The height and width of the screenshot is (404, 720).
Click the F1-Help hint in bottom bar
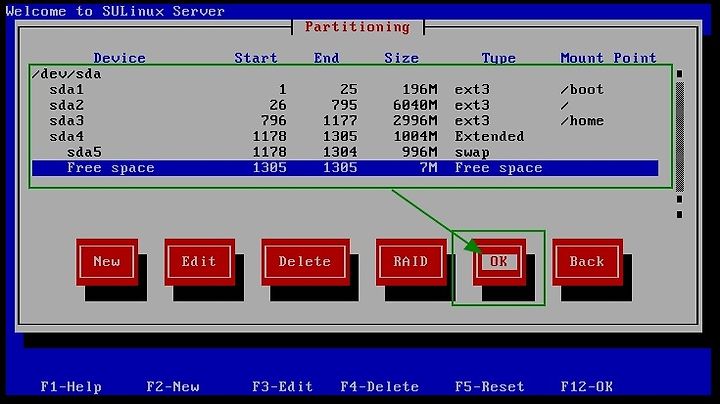71,387
